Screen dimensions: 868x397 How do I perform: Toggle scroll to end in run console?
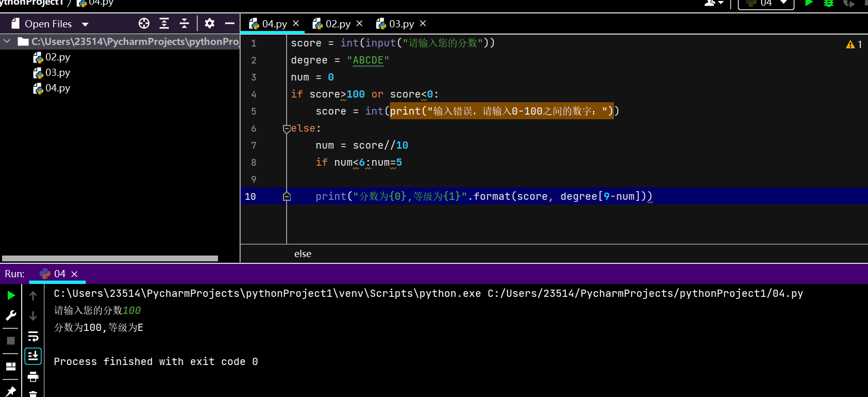point(33,356)
